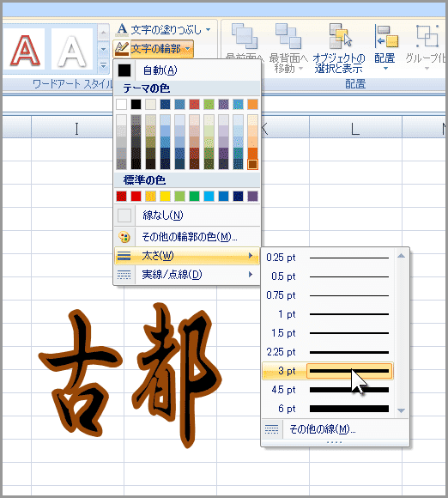Pick the orange theme color swatch
Viewport: 448px width, 498px height.
pos(252,104)
